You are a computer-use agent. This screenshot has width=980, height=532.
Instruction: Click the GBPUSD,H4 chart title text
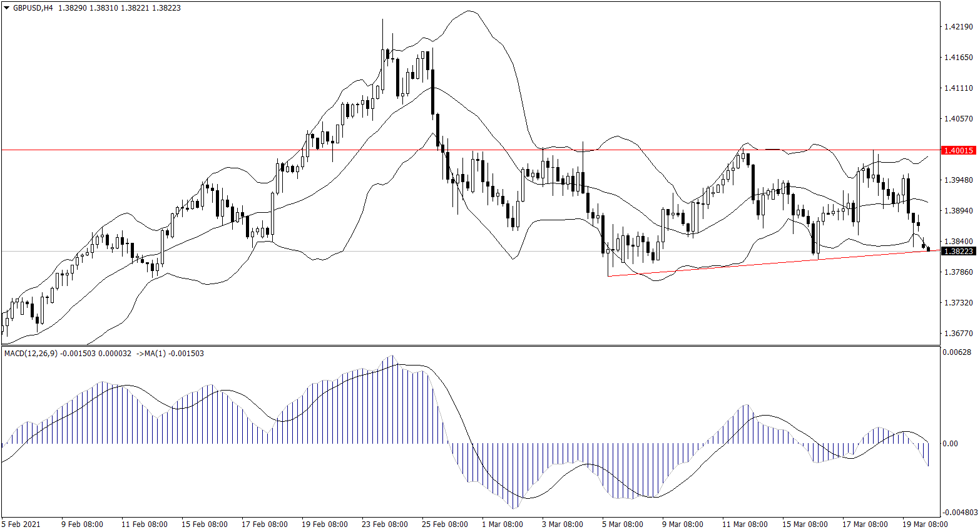pyautogui.click(x=33, y=8)
